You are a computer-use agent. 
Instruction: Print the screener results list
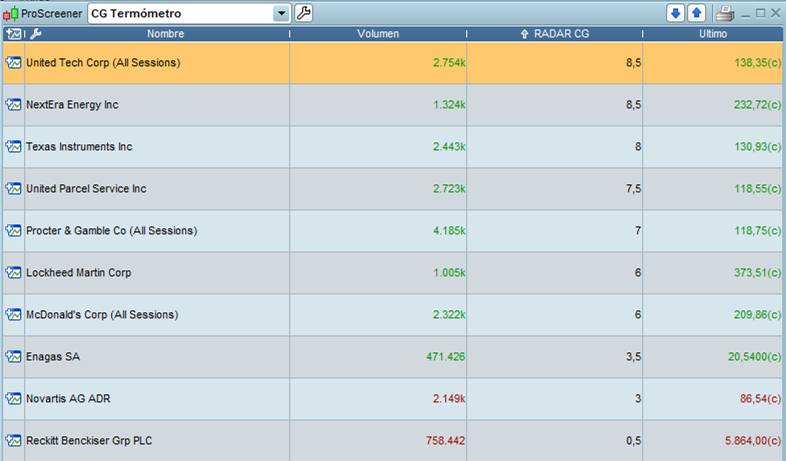tap(725, 14)
